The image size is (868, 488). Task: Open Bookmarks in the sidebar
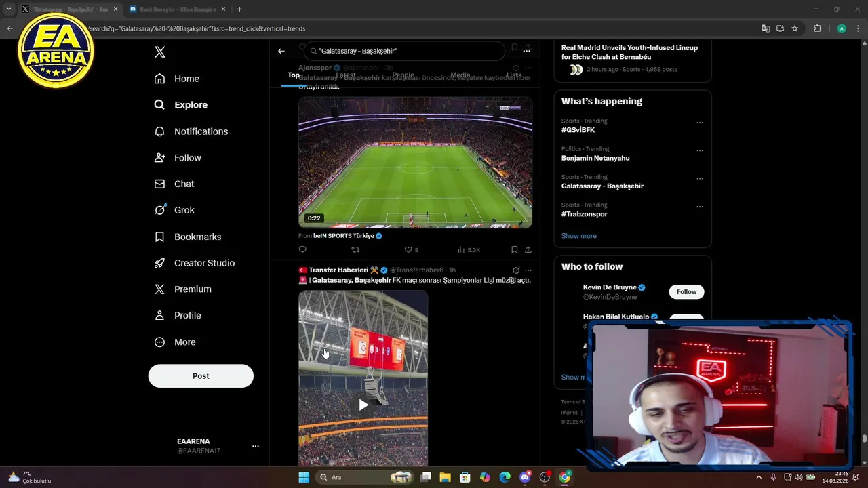coord(187,237)
